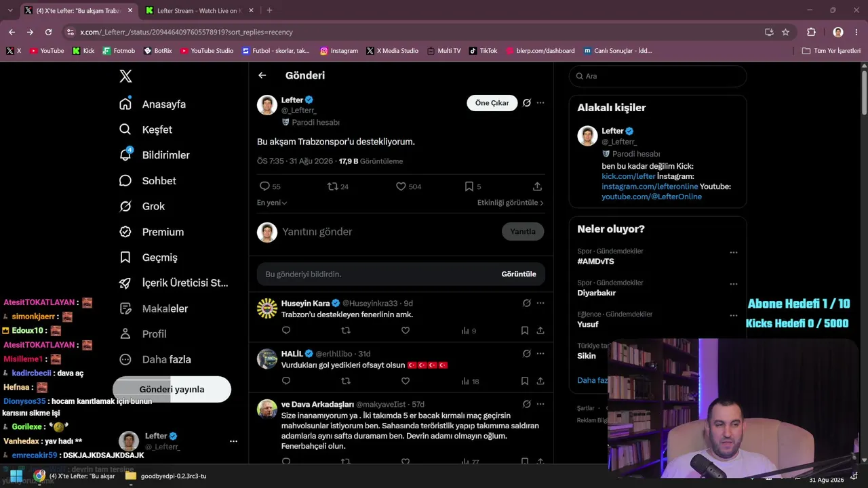Open more options on HALİL's comment
This screenshot has height=488, width=868.
pyautogui.click(x=540, y=353)
